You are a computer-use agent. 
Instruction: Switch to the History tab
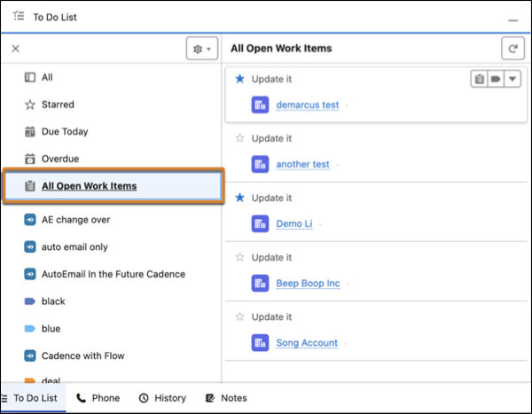click(x=162, y=398)
